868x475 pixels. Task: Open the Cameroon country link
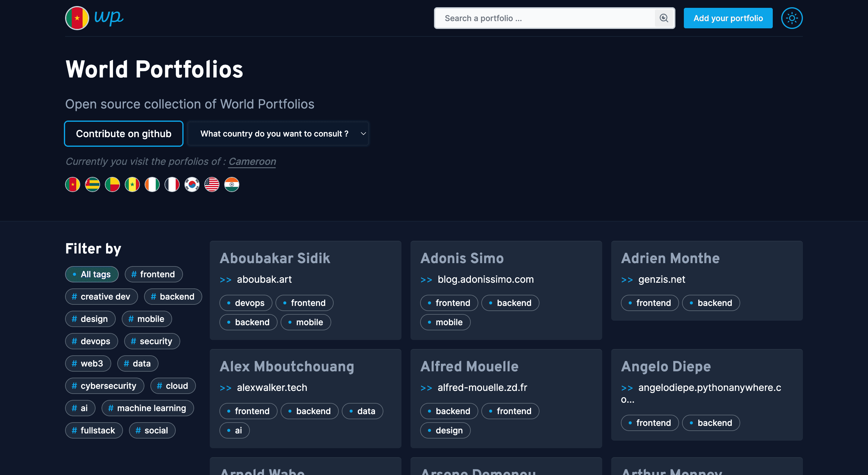(x=252, y=161)
